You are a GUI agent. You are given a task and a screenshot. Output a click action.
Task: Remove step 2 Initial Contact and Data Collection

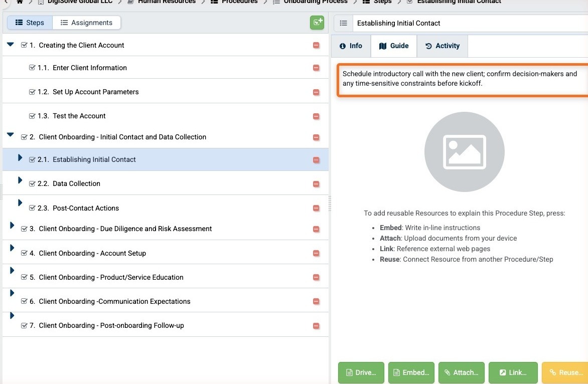pos(316,137)
